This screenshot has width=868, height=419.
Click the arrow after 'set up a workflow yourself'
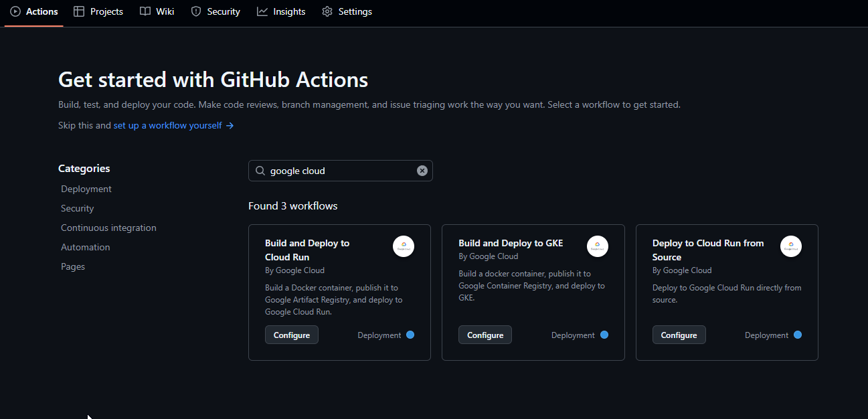click(230, 125)
